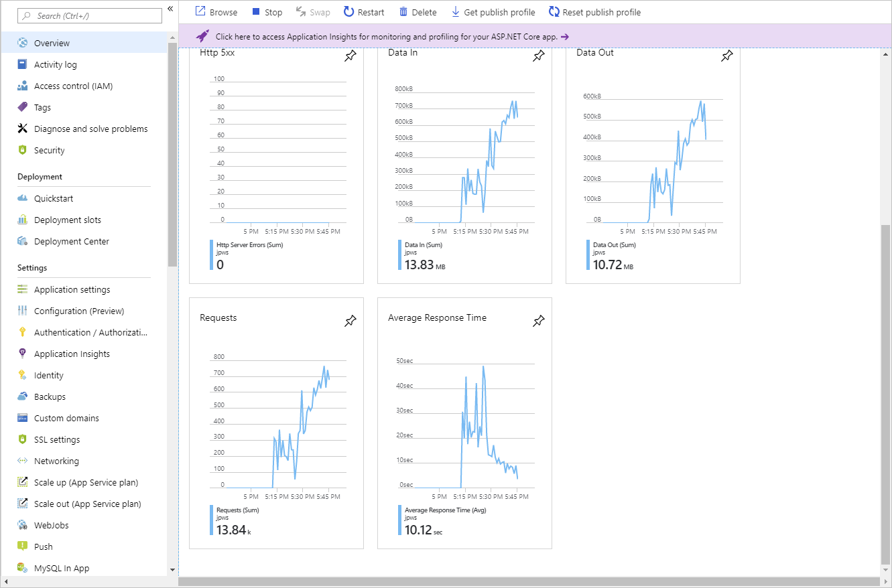892x588 pixels.
Task: Click the Diagnose and solve problems wrench icon
Action: (23, 129)
